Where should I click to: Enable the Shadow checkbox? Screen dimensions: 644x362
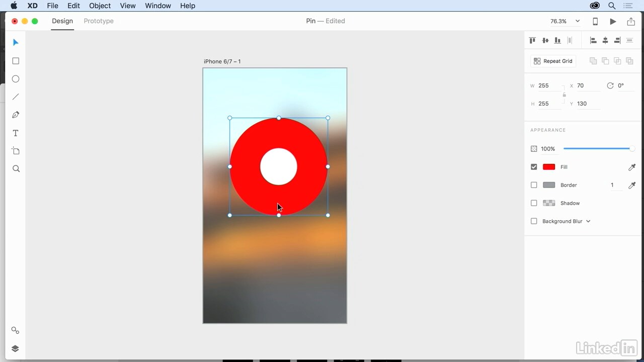[x=534, y=203]
